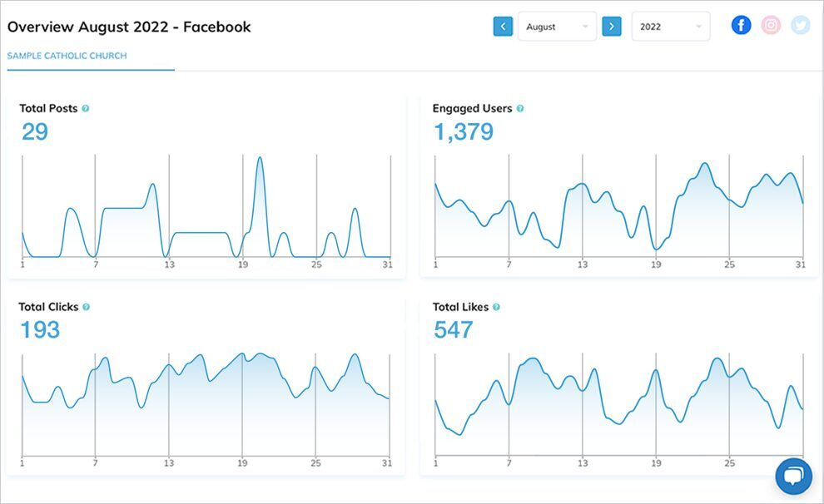Viewport: 824px width, 504px height.
Task: Open the Engaged Users info icon
Action: [520, 107]
